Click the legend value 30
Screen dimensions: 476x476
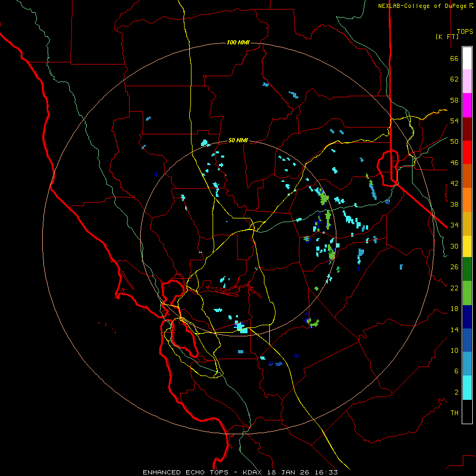(x=454, y=246)
